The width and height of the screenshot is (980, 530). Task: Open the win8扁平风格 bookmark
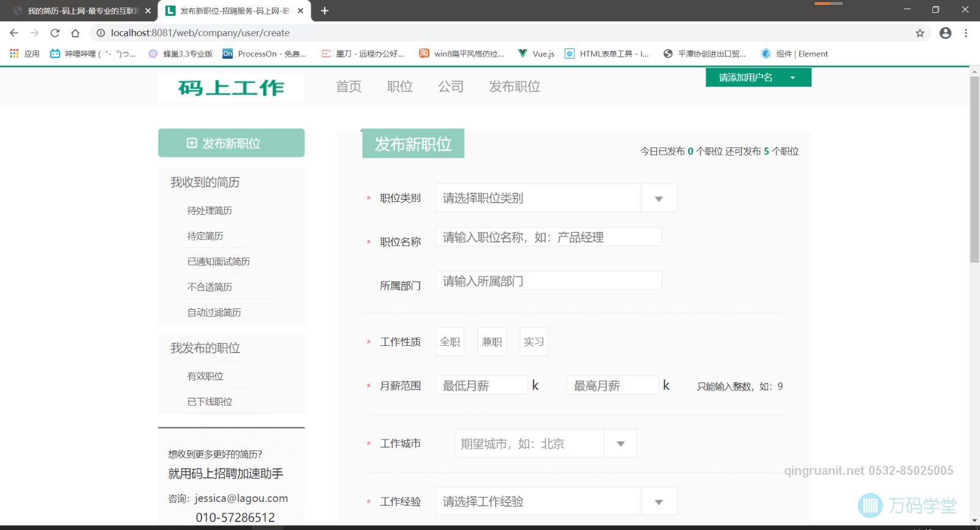461,53
